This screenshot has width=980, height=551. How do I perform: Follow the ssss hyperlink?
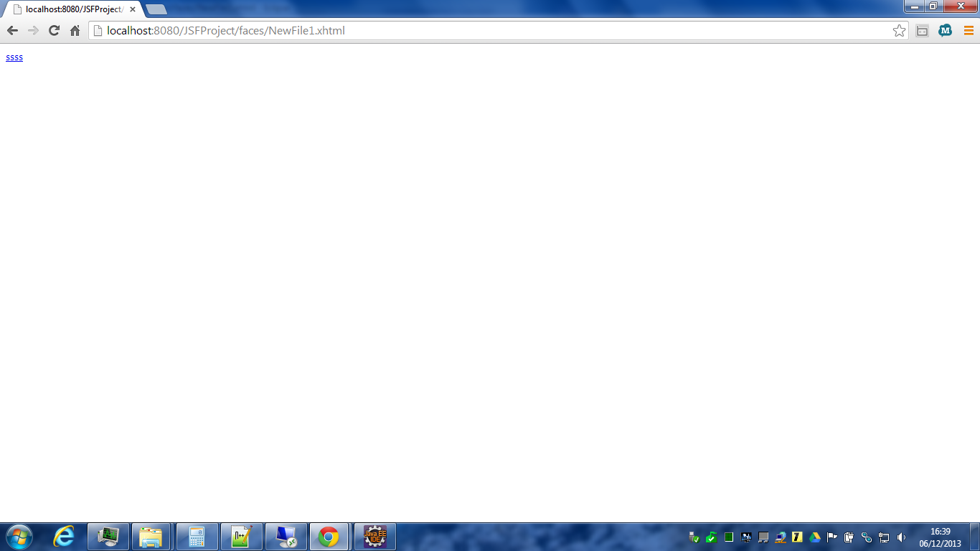(14, 57)
